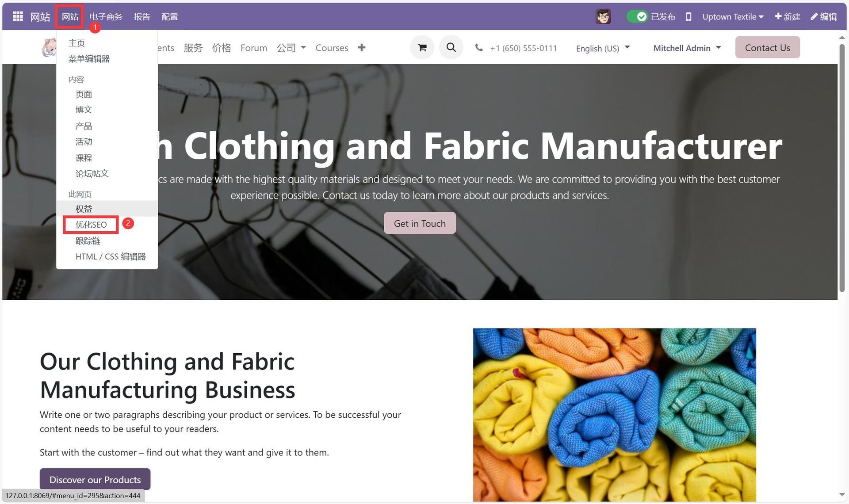849x504 pixels.
Task: Toggle mobile preview phone icon
Action: (x=688, y=17)
